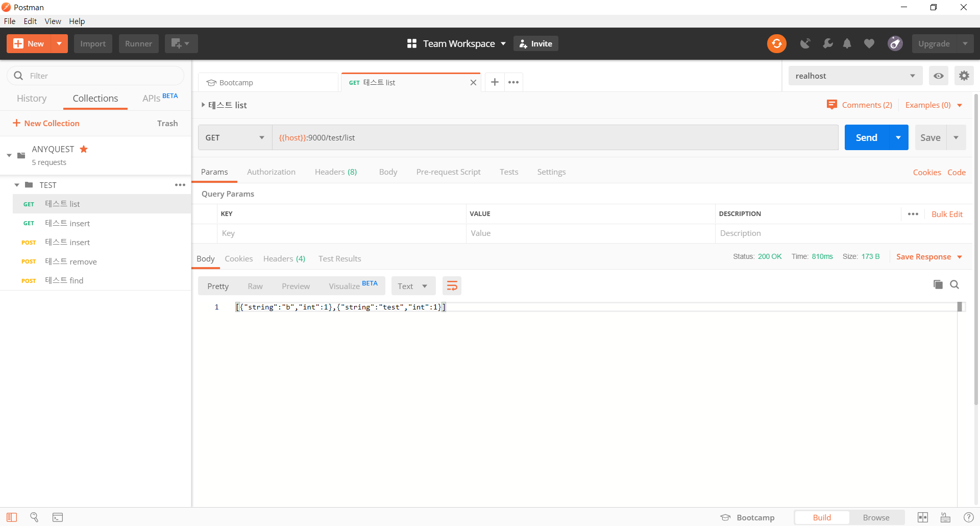Viewport: 980px width, 526px height.
Task: Close the 테스트 list tab
Action: point(473,82)
